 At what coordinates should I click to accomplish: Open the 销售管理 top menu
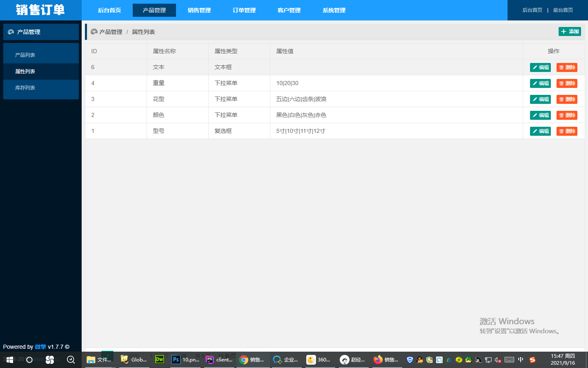(199, 10)
